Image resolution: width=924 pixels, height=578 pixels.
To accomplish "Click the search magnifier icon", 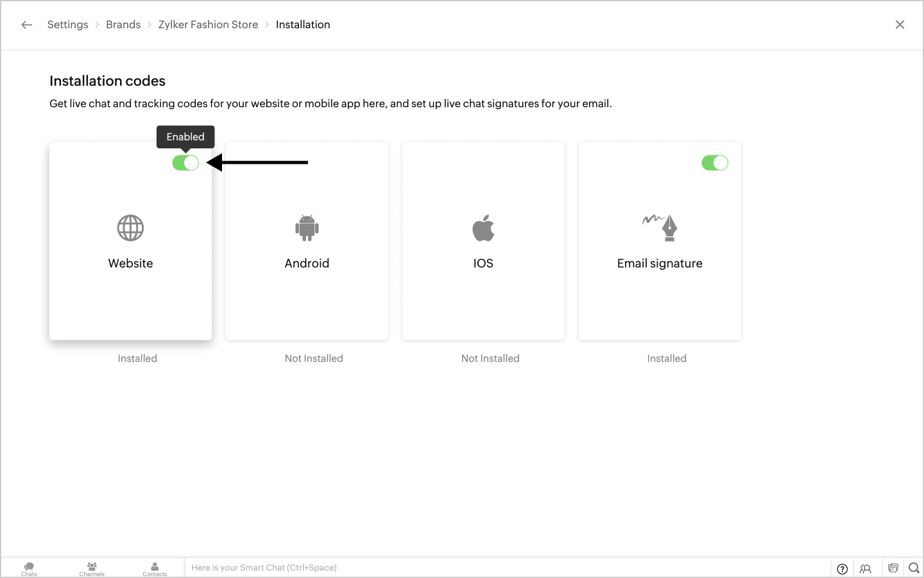I will [x=914, y=568].
